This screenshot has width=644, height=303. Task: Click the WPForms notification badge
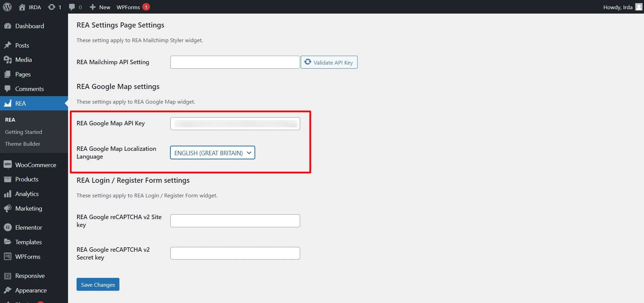coord(146,7)
